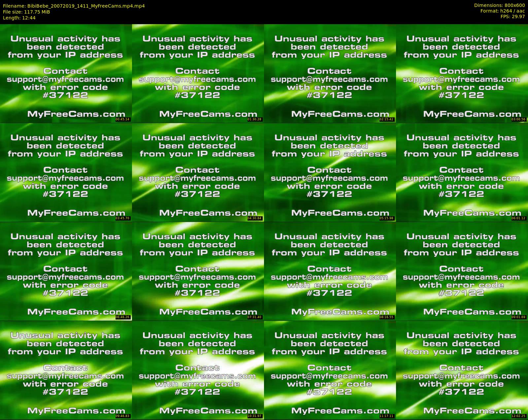Select the small 03:45.70 timestamp label
Screen dimensions: 528x420
coord(123,218)
